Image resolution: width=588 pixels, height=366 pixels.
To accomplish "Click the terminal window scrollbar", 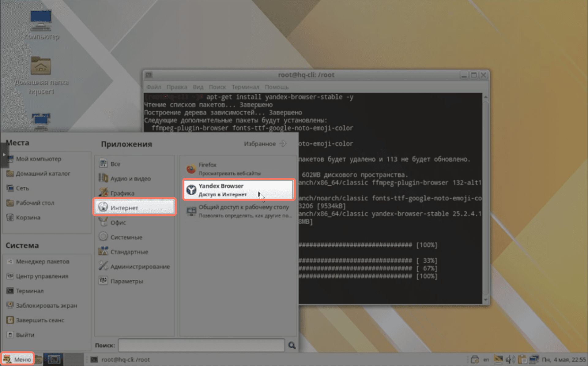I will pos(485,198).
